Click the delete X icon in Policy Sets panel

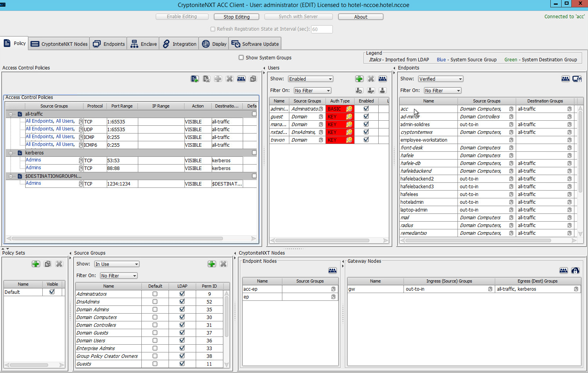point(59,264)
